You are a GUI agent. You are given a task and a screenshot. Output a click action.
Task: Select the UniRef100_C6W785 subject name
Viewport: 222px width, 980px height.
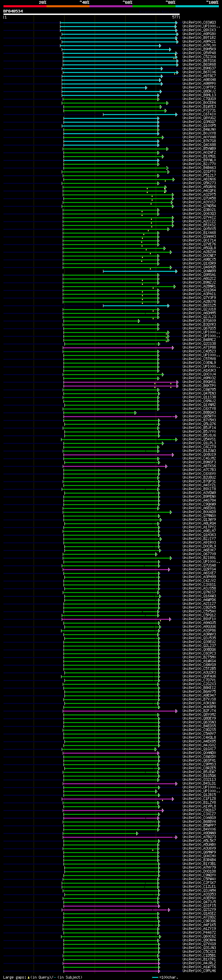[x=199, y=390]
